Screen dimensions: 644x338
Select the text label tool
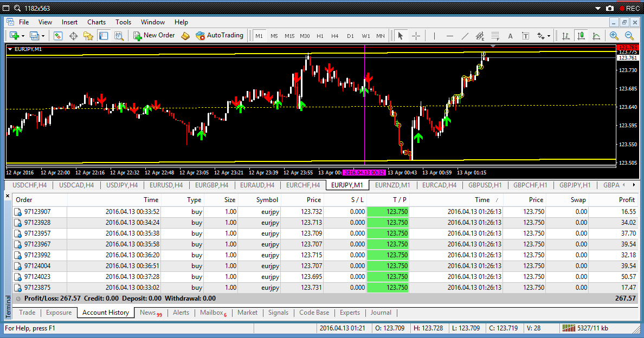point(526,36)
